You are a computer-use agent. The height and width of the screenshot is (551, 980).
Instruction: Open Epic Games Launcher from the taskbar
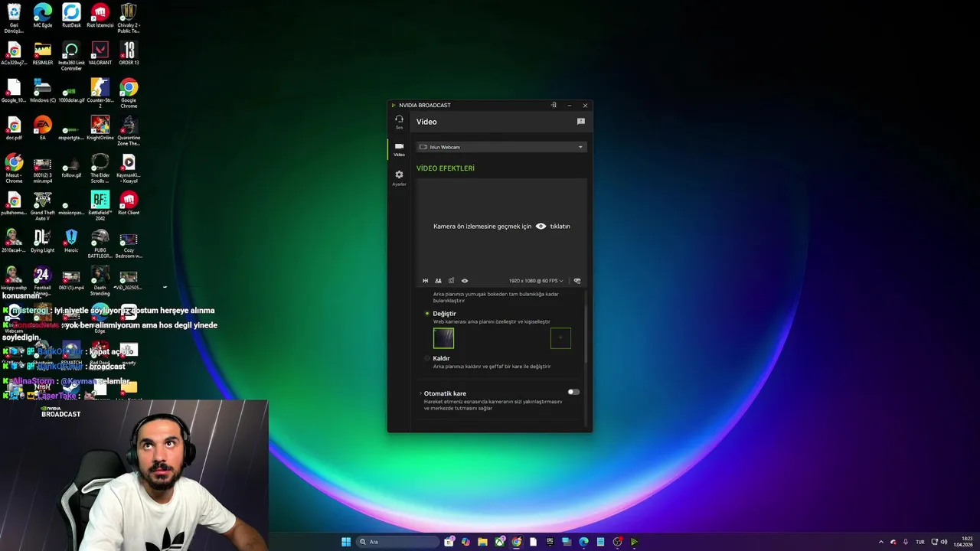(x=550, y=542)
